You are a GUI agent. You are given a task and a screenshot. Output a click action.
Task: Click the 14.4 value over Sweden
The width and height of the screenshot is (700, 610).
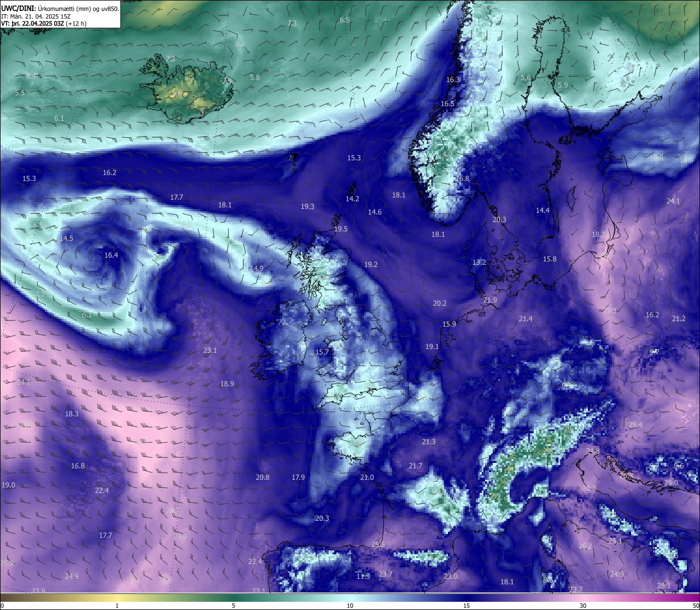coord(542,210)
